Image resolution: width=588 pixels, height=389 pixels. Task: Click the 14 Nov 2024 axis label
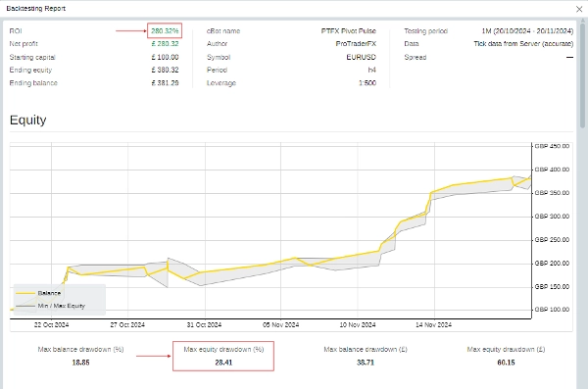[x=434, y=325]
